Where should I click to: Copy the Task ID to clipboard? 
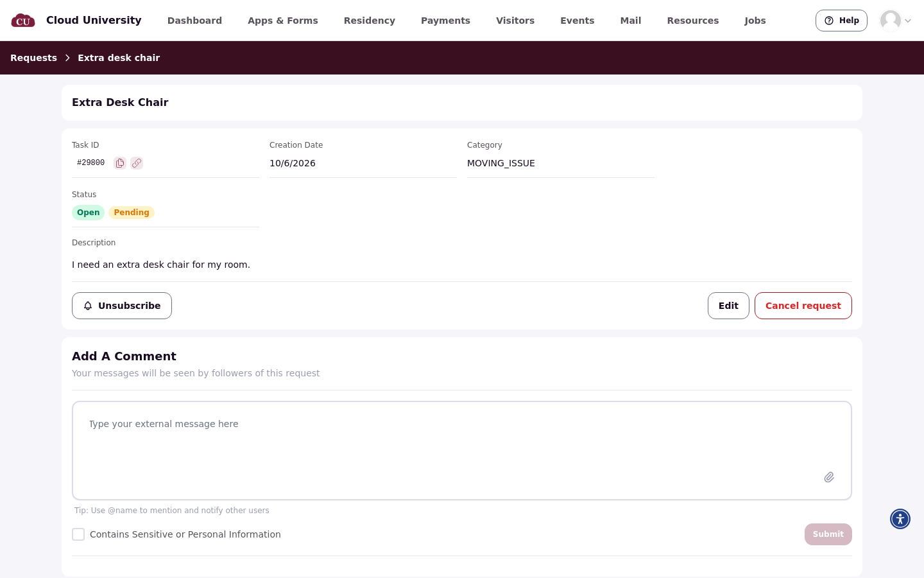[x=120, y=163]
